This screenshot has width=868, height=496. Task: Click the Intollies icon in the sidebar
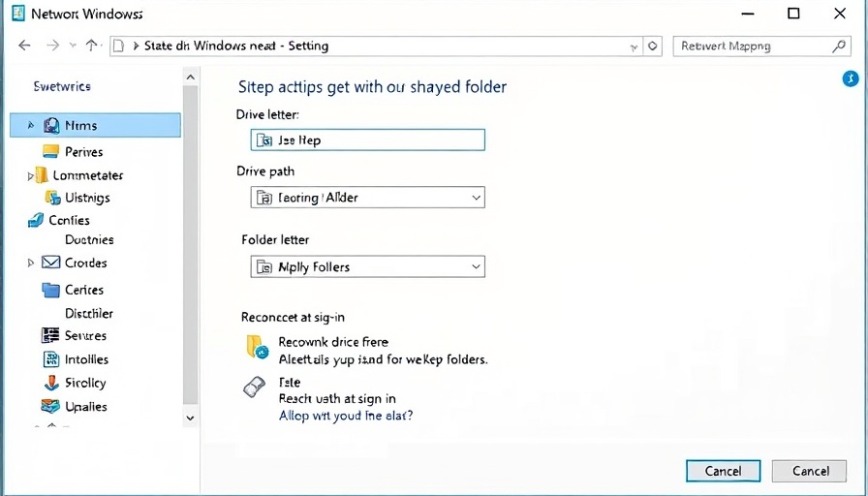click(x=50, y=359)
